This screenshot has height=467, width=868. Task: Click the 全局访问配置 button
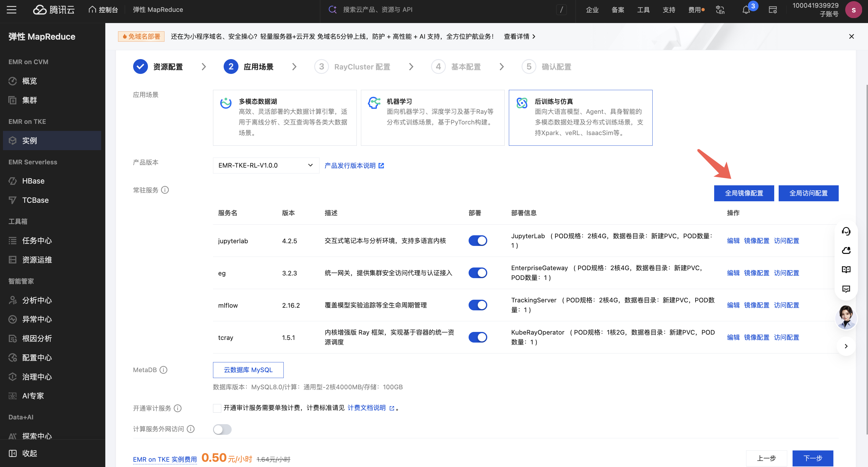pyautogui.click(x=808, y=193)
